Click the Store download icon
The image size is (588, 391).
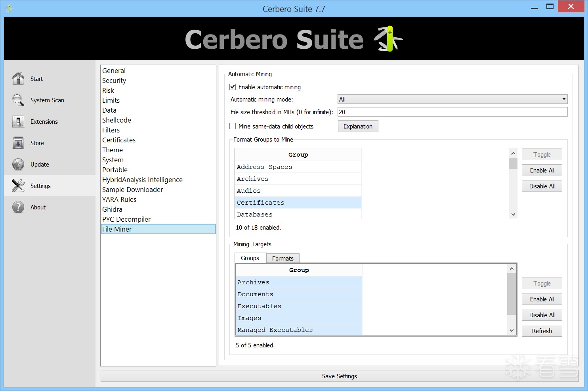[18, 143]
